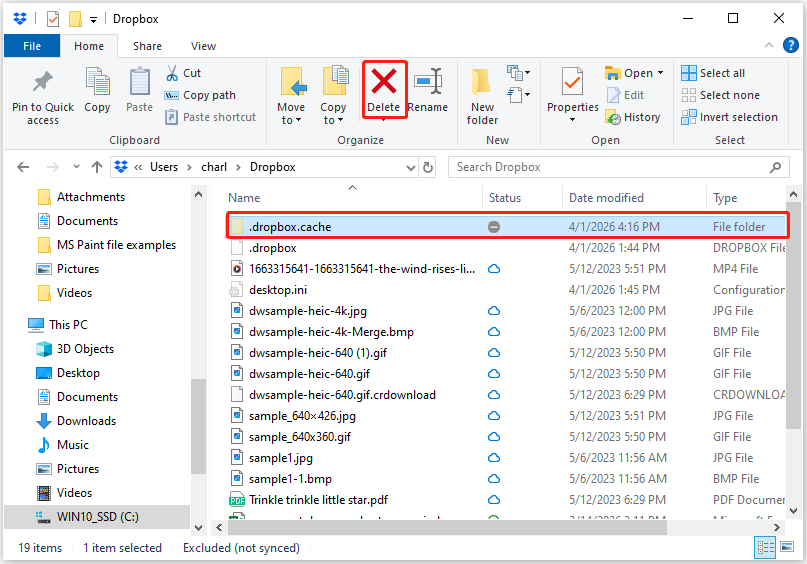Go back with the left arrow
This screenshot has height=564, width=807.
coord(23,167)
